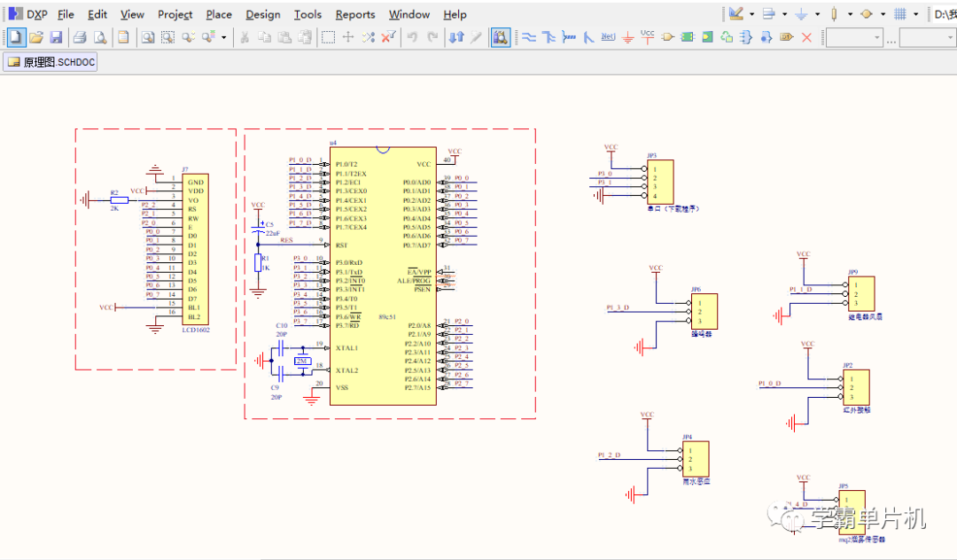This screenshot has width=957, height=560.
Task: Expand the Grids dropdown arrow
Action: pyautogui.click(x=916, y=14)
